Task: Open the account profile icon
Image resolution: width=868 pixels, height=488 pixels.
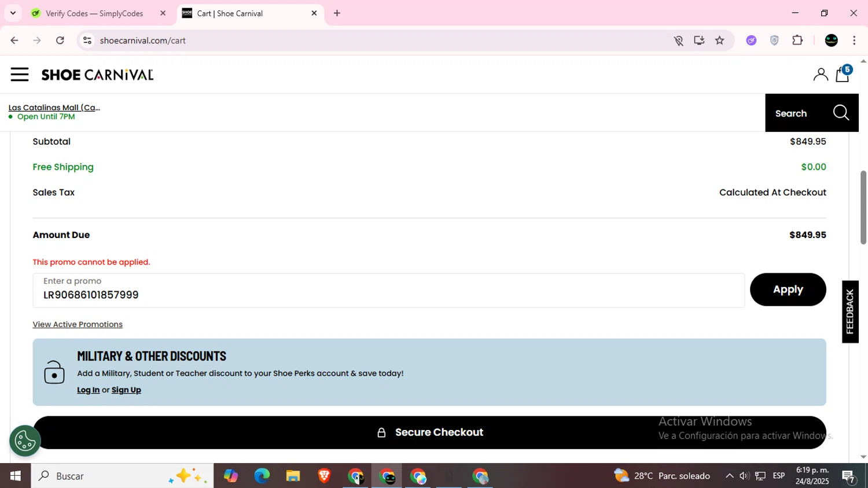Action: pos(820,74)
